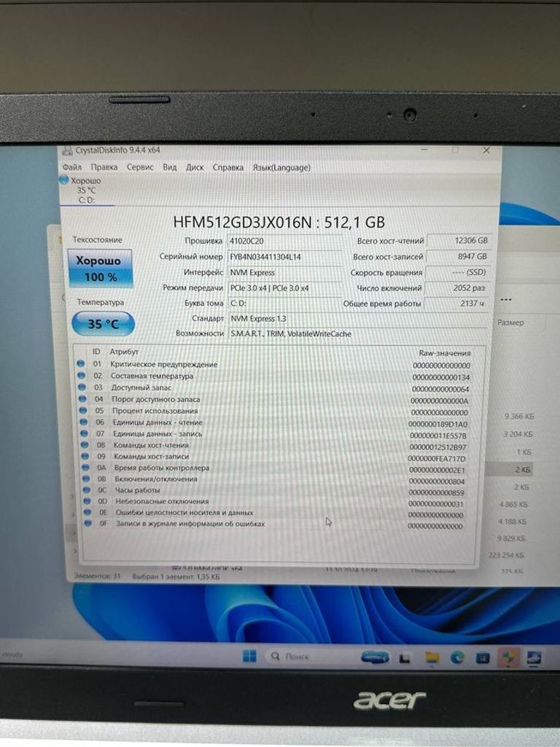The width and height of the screenshot is (560, 747).
Task: Click the rotation speed value (SSD)
Action: [458, 272]
